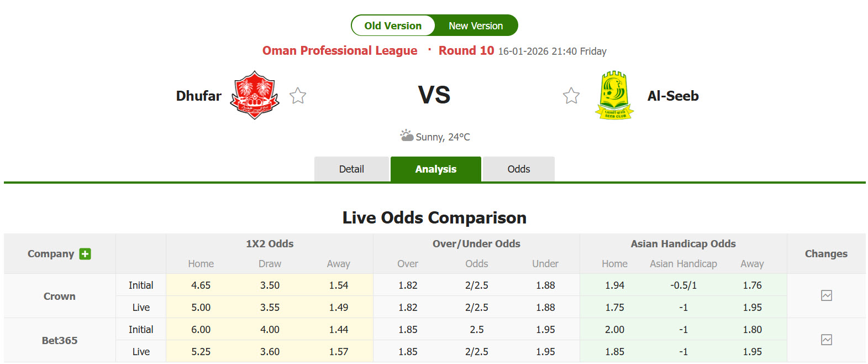Click Crown's initial home odds value 4.65

[201, 285]
